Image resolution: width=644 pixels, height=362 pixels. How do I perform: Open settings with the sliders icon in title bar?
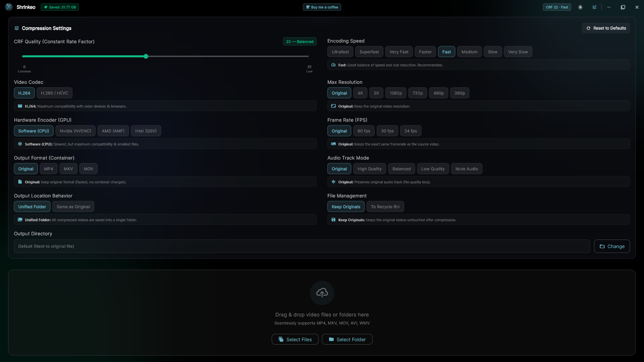(x=594, y=7)
